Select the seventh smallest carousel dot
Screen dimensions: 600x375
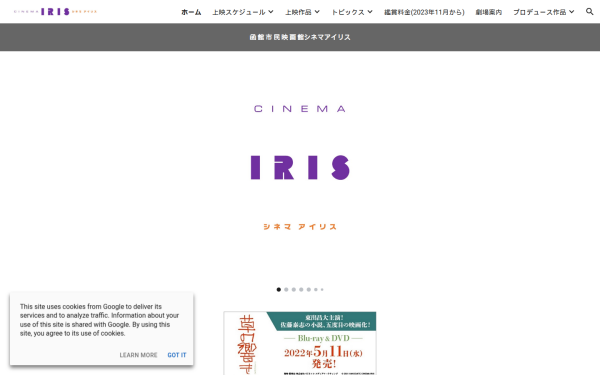click(x=322, y=290)
